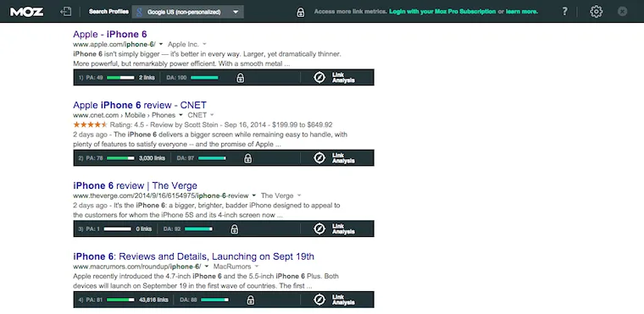Image resolution: width=644 pixels, height=314 pixels.
Task: Click the lock icon in the MacRumors result bar
Action: (251, 300)
